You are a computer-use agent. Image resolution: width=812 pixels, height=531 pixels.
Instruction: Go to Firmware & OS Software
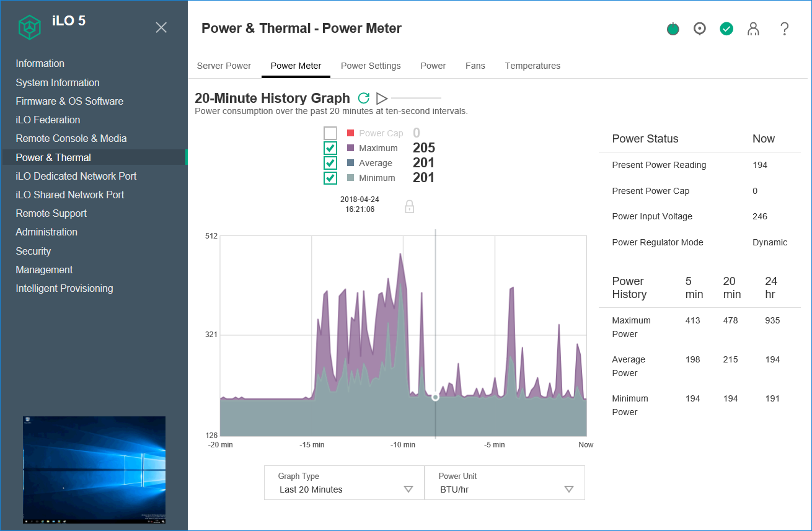[69, 101]
